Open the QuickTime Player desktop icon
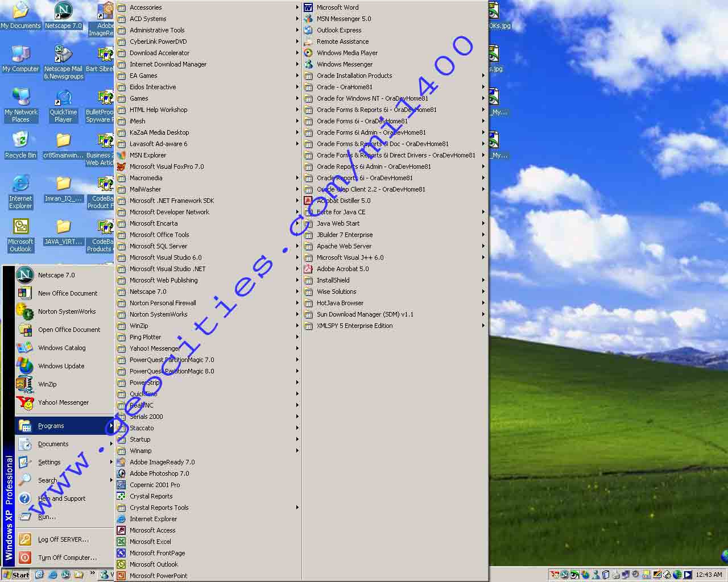Viewport: 728px width, 582px height. 63,106
